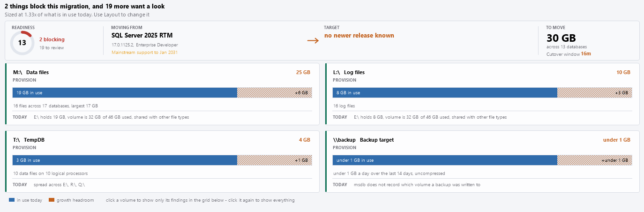Click the 'spread across E:\, R:\, Q:\' today line
This screenshot has width=644, height=212.
point(59,185)
